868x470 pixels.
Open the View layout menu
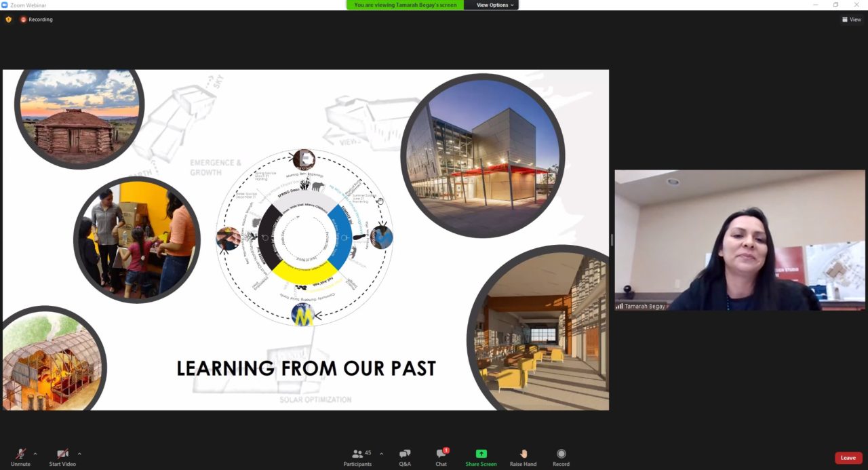[851, 20]
